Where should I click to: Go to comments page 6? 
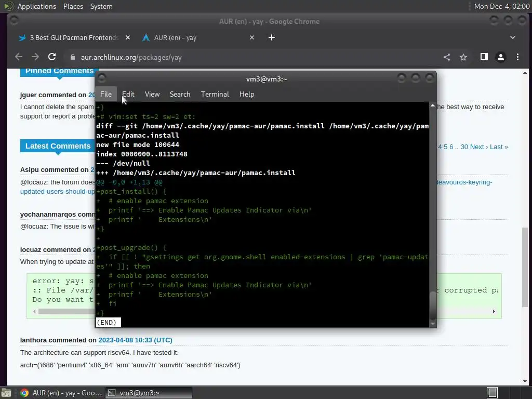pyautogui.click(x=451, y=147)
